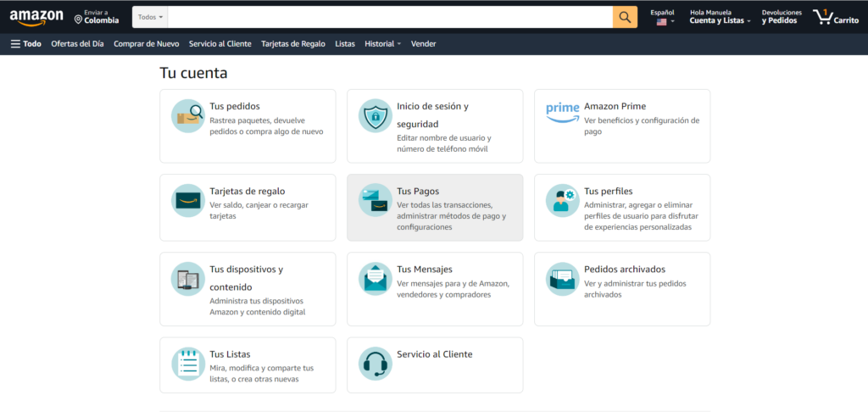Click the Tus Pagos credit cards icon
868x412 pixels.
tap(375, 200)
